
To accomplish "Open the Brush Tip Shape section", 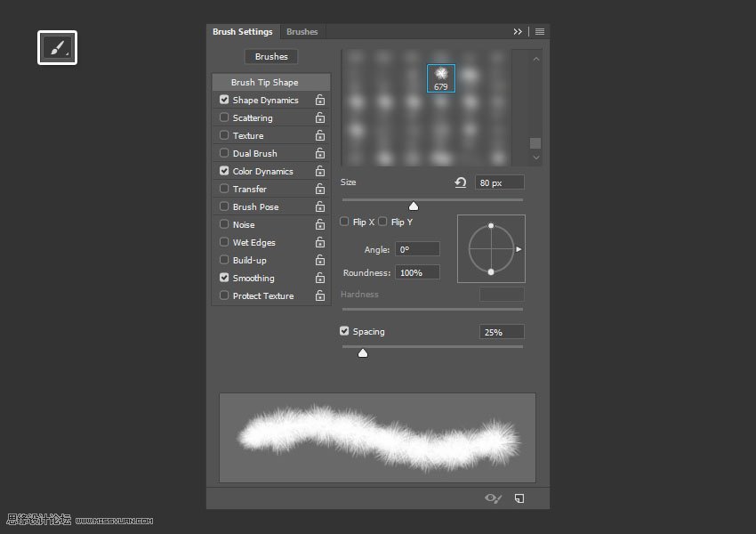I will 264,83.
